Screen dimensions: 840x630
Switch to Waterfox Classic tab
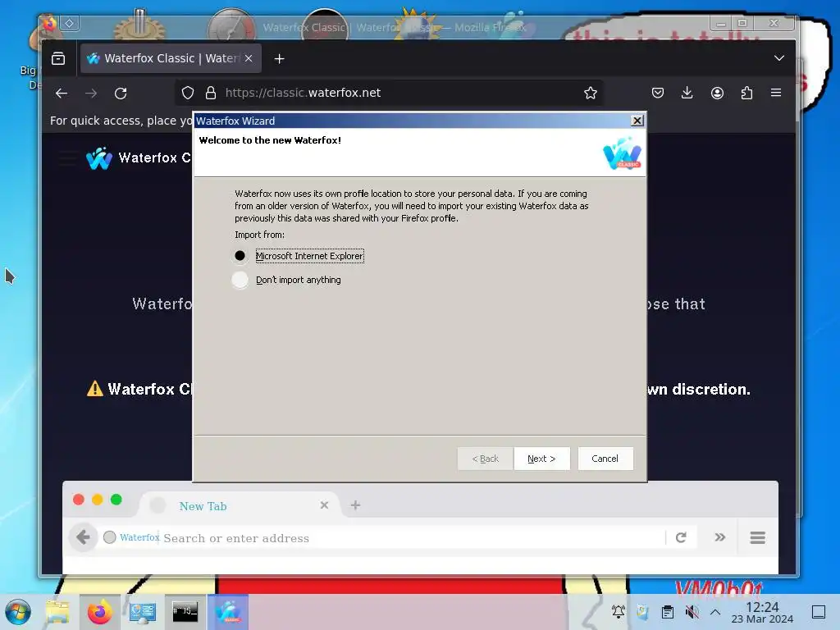(171, 58)
